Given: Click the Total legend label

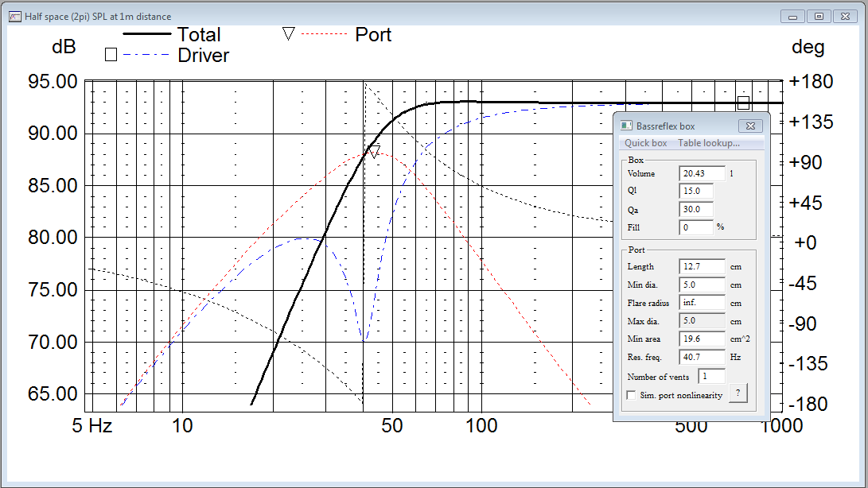Looking at the screenshot, I should tap(199, 34).
